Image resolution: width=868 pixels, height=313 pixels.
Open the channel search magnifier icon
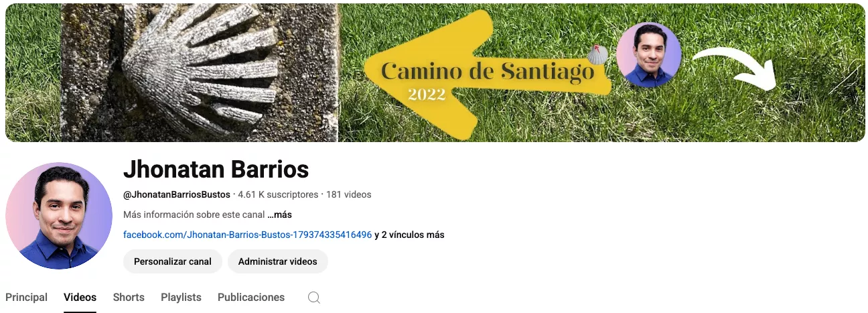point(314,298)
